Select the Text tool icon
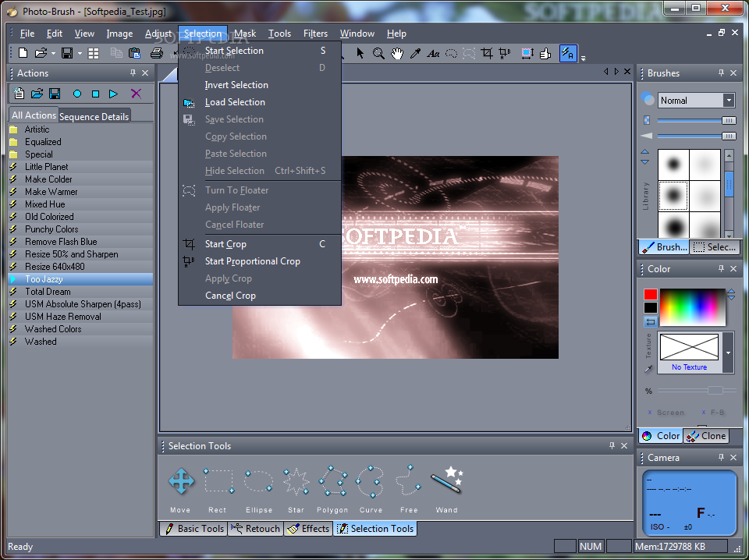 [433, 54]
